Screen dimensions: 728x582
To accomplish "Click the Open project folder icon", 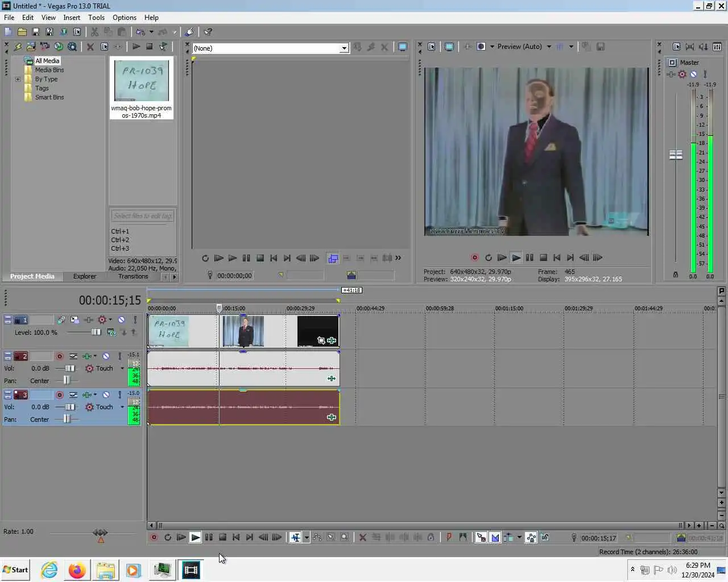I will click(x=22, y=32).
